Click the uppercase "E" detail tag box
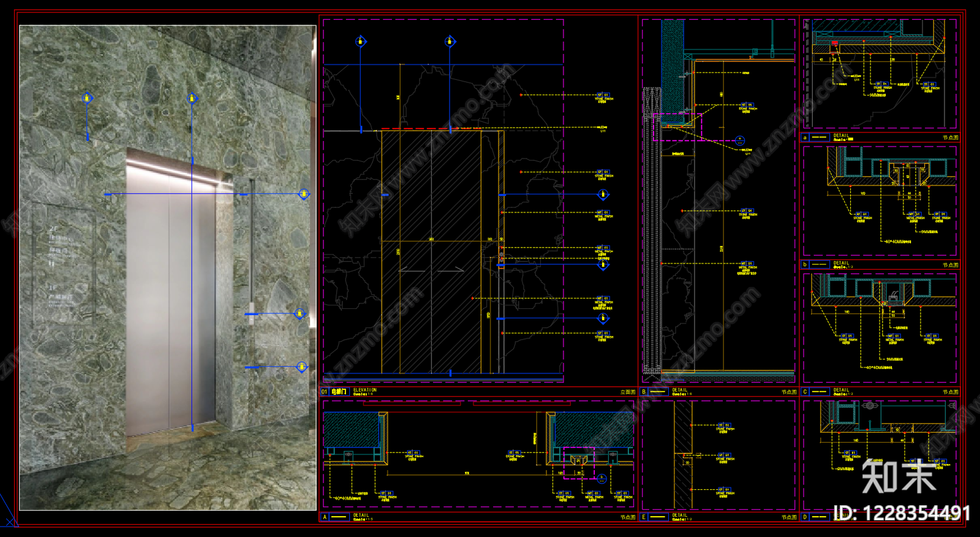This screenshot has width=980, height=537. coord(644,517)
